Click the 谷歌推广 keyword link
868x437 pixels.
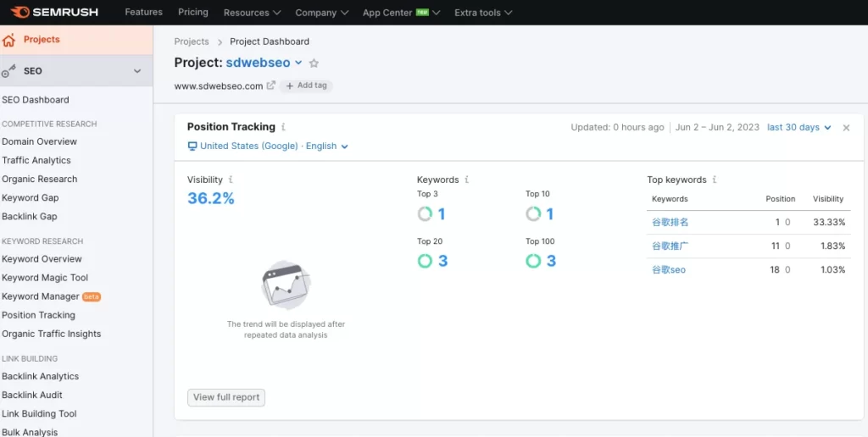pyautogui.click(x=670, y=246)
